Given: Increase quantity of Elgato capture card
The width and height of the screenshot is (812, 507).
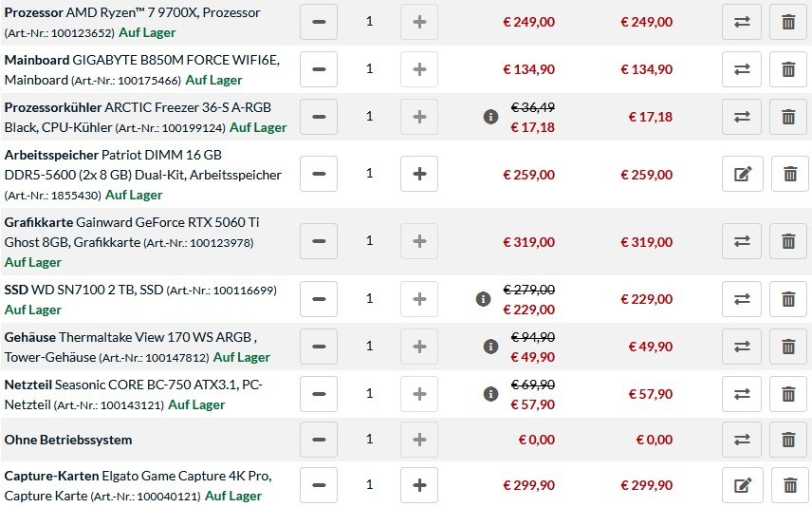Looking at the screenshot, I should 419,485.
